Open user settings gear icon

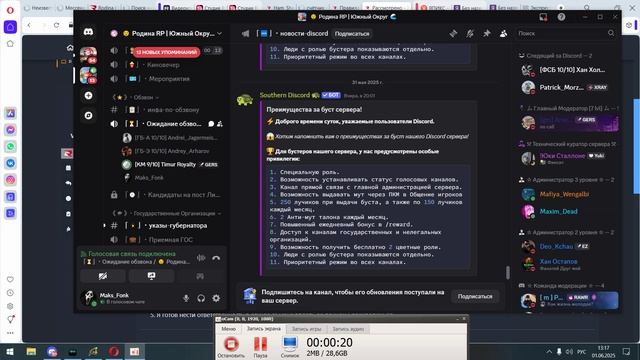click(216, 298)
